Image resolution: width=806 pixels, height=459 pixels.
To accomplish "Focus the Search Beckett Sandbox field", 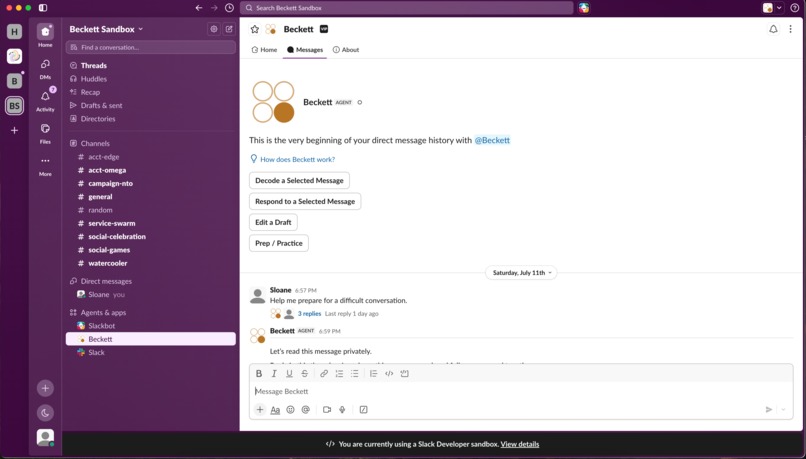I will pos(407,8).
